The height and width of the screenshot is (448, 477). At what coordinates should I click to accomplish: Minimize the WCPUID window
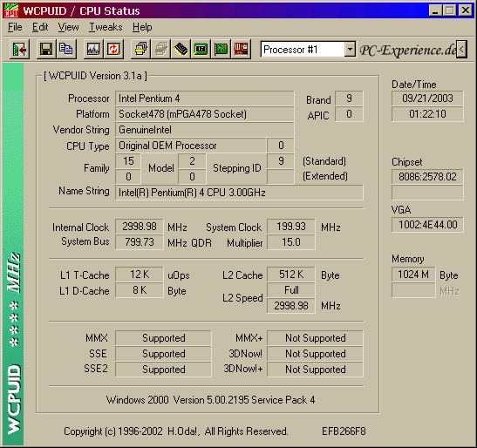click(x=435, y=10)
